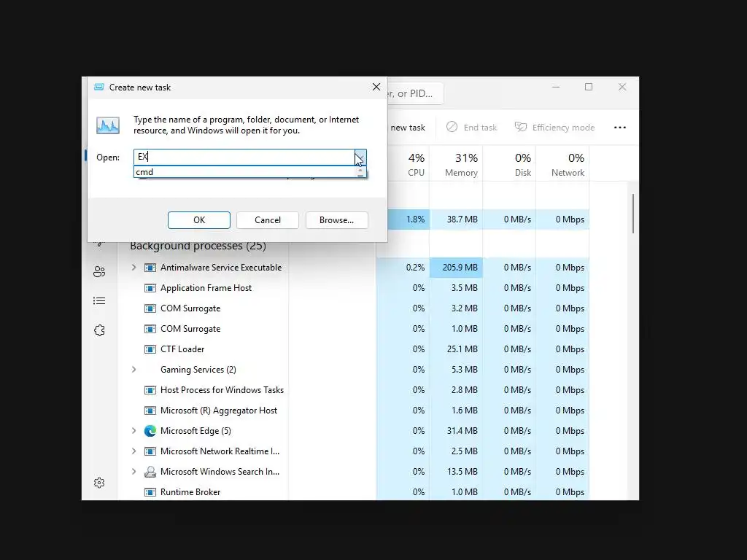Viewport: 747px width, 560px height.
Task: Click Microsoft Network Realtime process icon
Action: pos(150,451)
